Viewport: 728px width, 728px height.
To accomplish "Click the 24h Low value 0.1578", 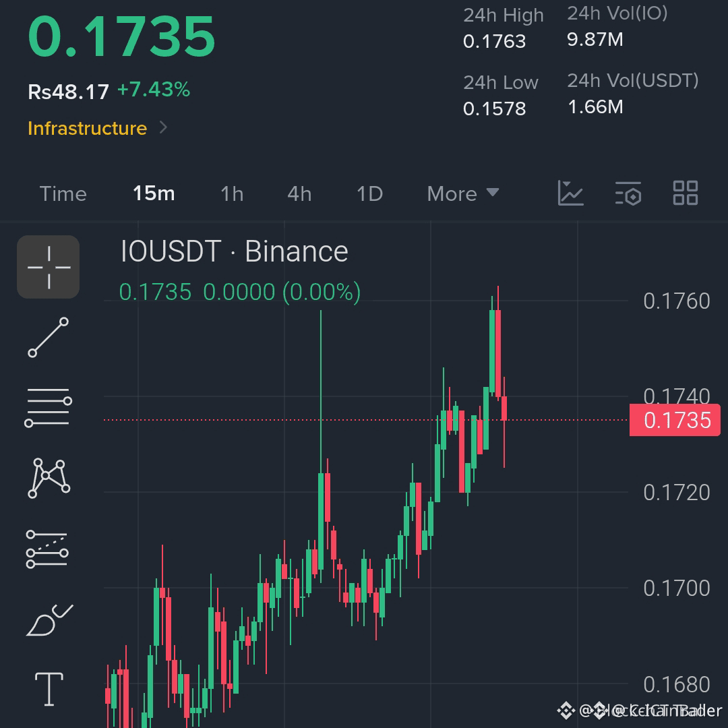I will pyautogui.click(x=495, y=109).
